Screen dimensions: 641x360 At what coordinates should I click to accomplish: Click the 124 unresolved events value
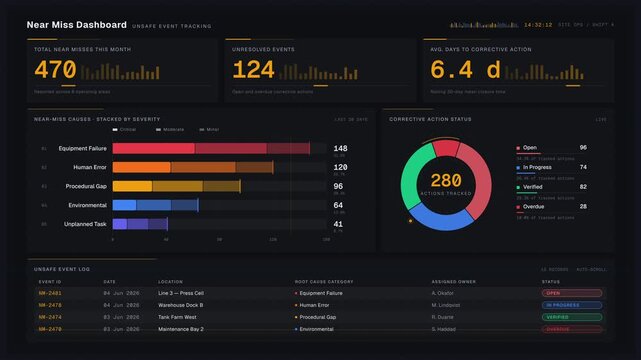click(253, 69)
